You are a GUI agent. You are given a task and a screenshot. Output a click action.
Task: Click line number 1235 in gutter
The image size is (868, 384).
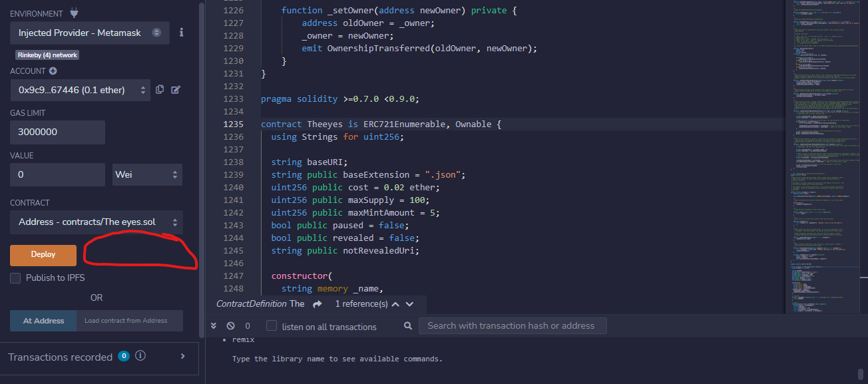click(x=232, y=124)
